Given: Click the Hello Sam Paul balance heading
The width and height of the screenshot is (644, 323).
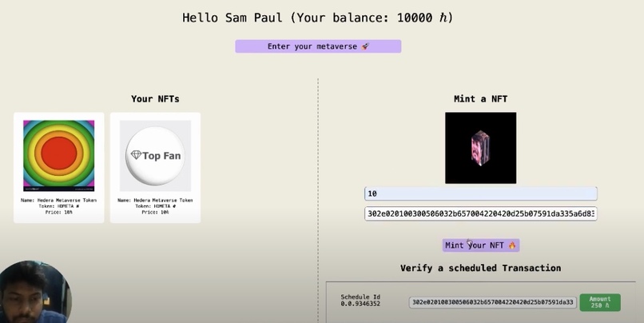Looking at the screenshot, I should (x=318, y=18).
